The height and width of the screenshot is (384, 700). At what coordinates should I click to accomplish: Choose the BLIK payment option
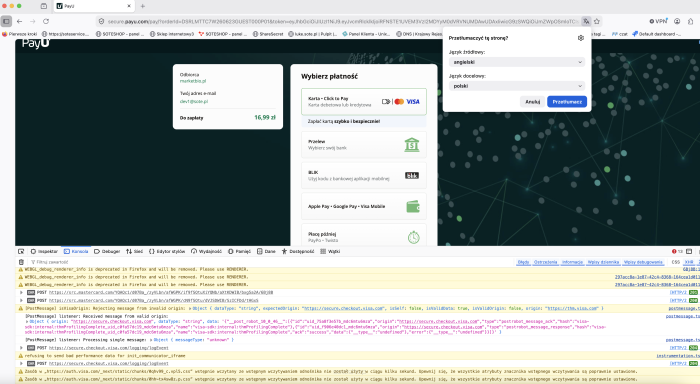(x=364, y=175)
